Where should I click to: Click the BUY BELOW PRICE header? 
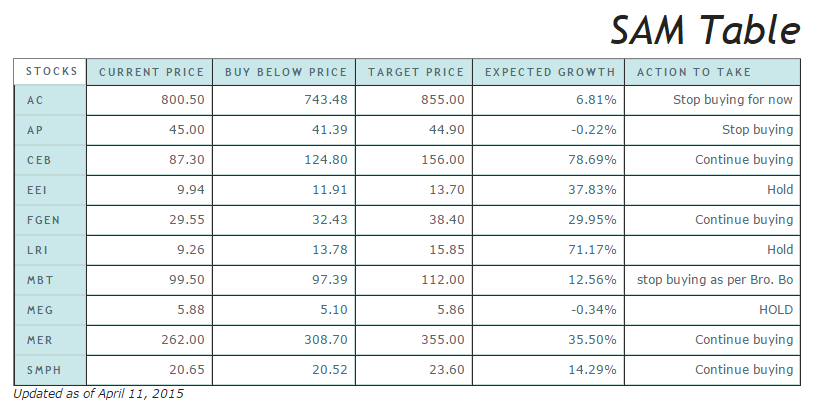coord(286,72)
